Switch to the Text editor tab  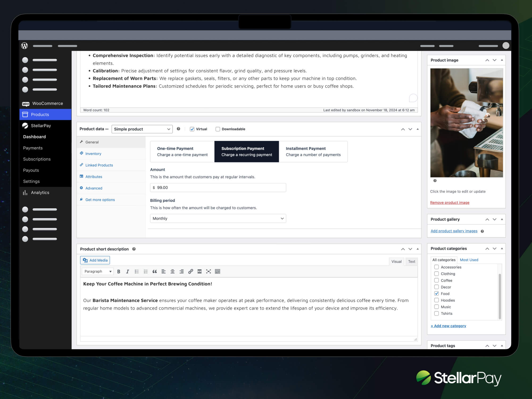click(x=412, y=262)
